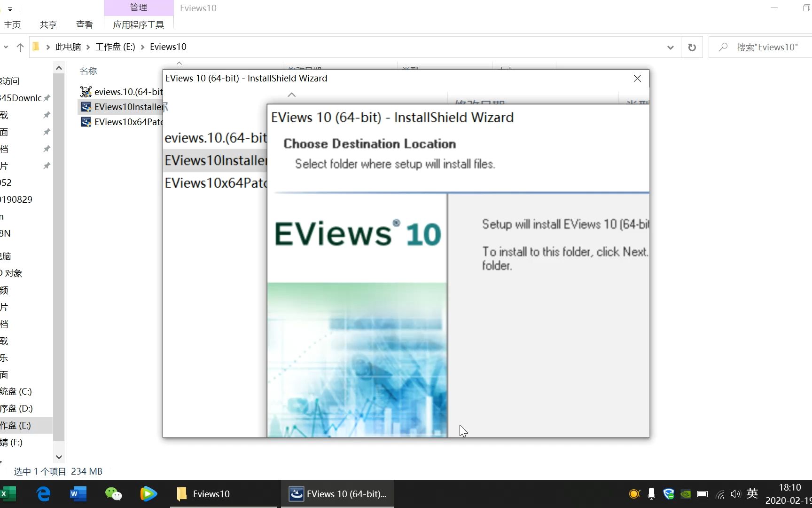The image size is (812, 508).
Task: Click pin icon beside 345Download
Action: (47, 98)
